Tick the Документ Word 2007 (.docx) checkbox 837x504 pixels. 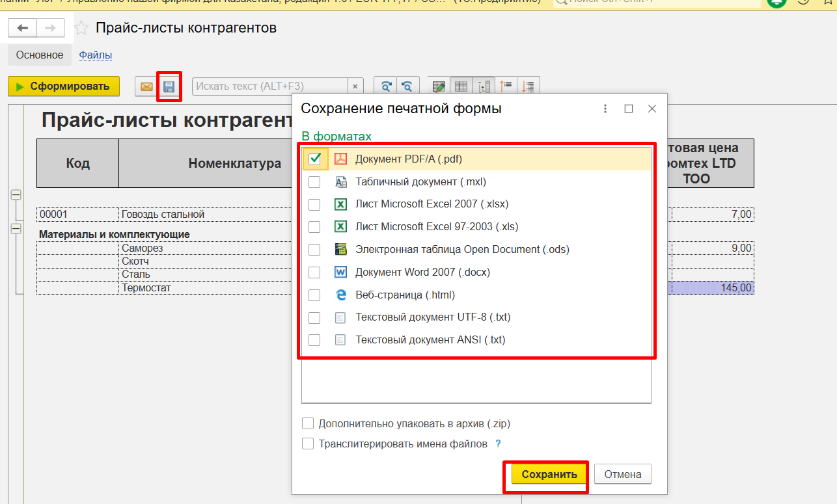click(315, 272)
